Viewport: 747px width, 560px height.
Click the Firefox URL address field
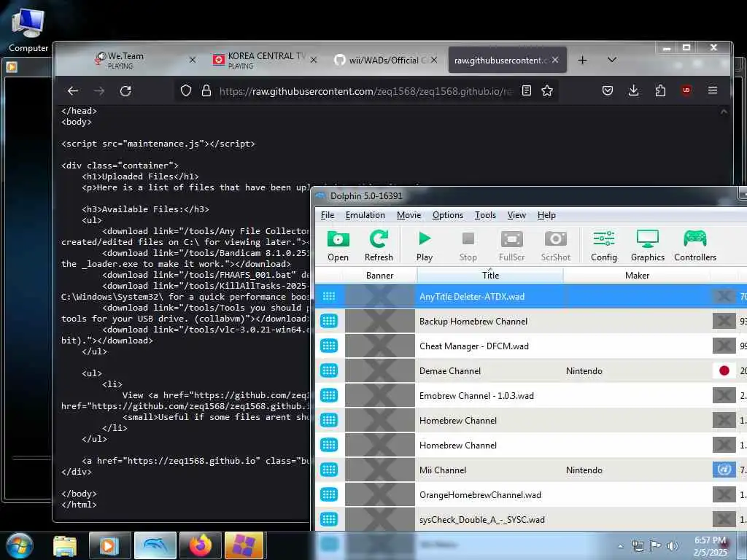tap(366, 91)
